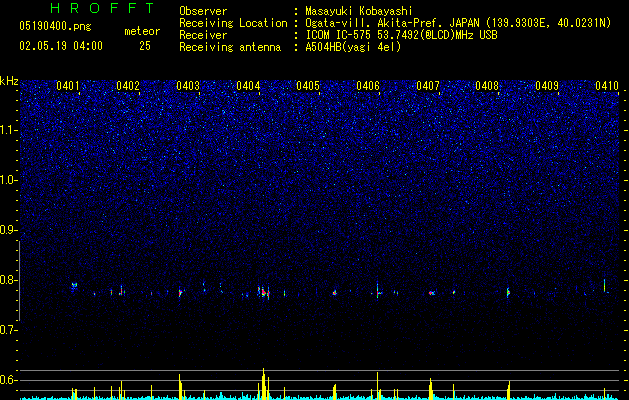629x400 pixels.
Task: Click the antenna value A504HB(yagi 4el)
Action: [353, 47]
